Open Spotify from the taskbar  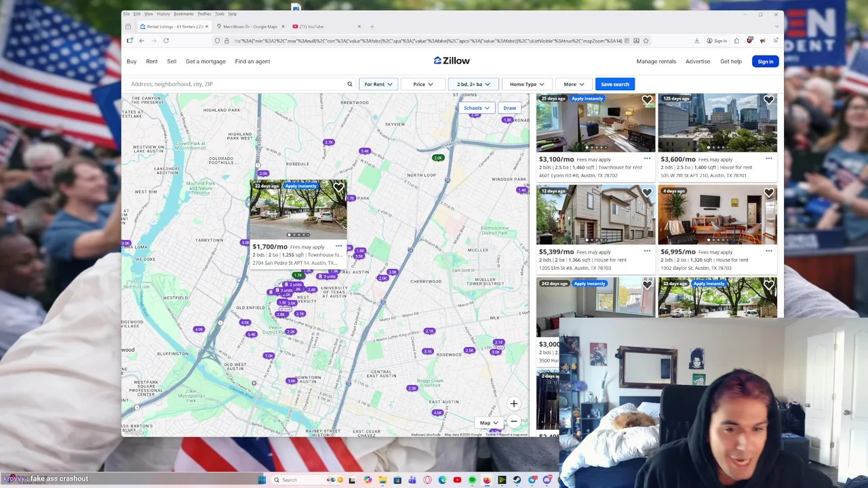tap(472, 480)
